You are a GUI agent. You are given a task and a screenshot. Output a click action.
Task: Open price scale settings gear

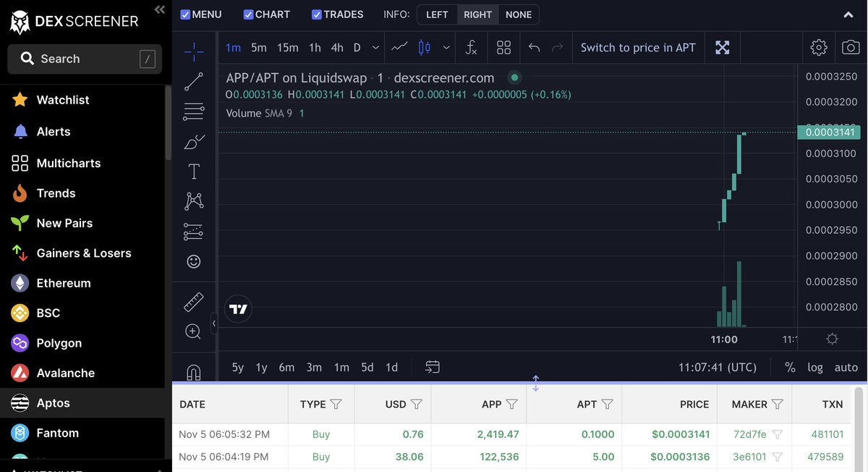click(832, 339)
